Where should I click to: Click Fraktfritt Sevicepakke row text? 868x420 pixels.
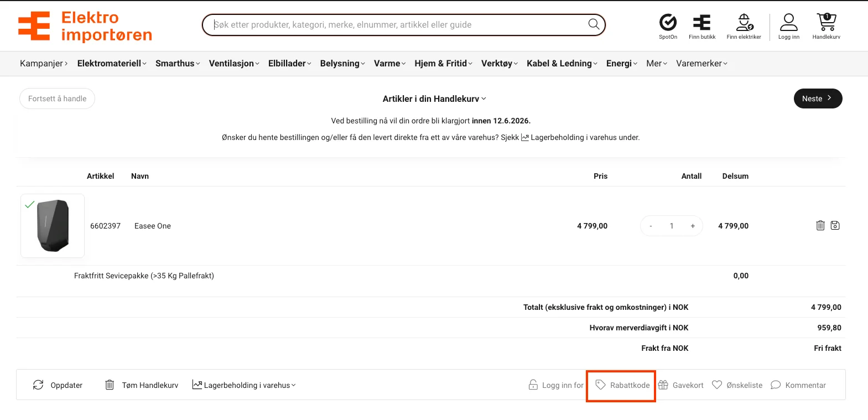coord(144,276)
